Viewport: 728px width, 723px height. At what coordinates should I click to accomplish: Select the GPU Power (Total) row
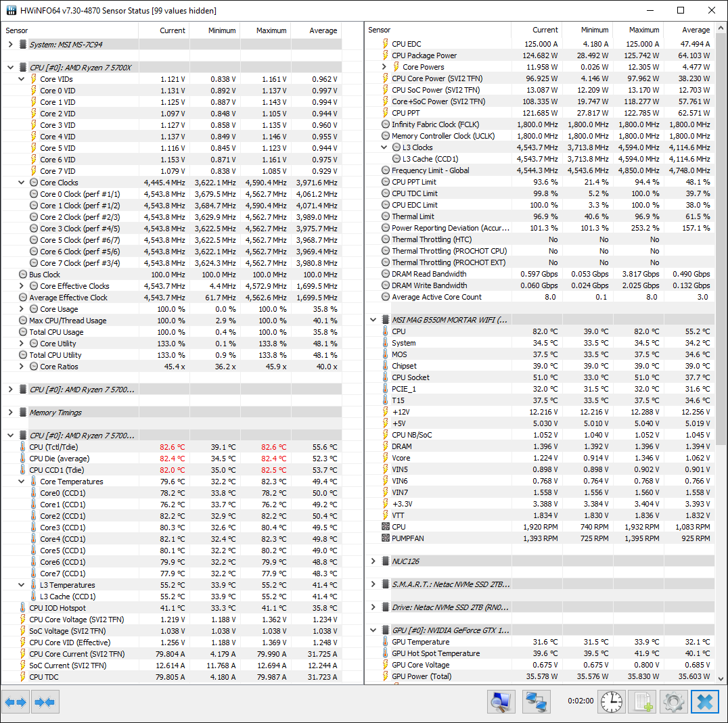(x=540, y=676)
